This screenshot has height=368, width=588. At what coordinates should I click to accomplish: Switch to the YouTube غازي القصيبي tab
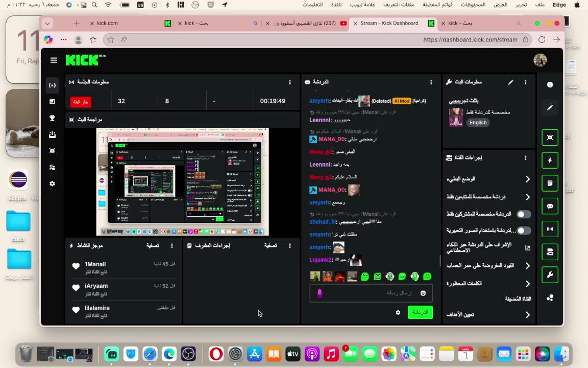coord(306,24)
